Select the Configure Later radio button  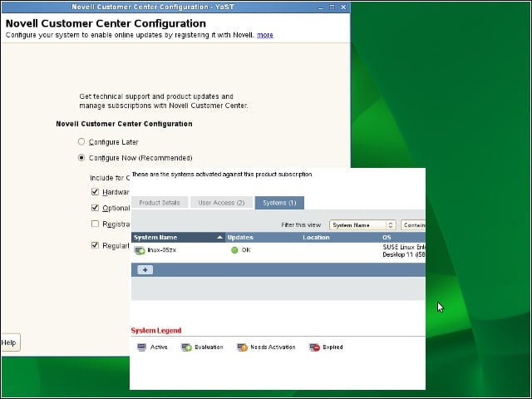pyautogui.click(x=81, y=141)
